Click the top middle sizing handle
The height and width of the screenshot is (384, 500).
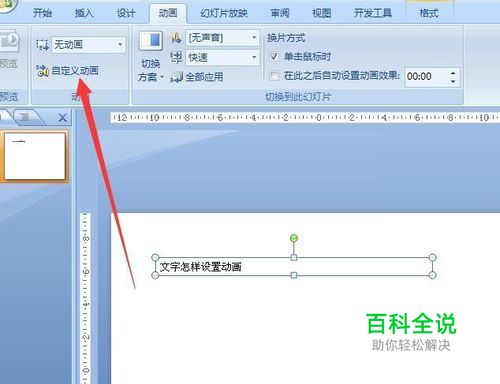coord(294,257)
